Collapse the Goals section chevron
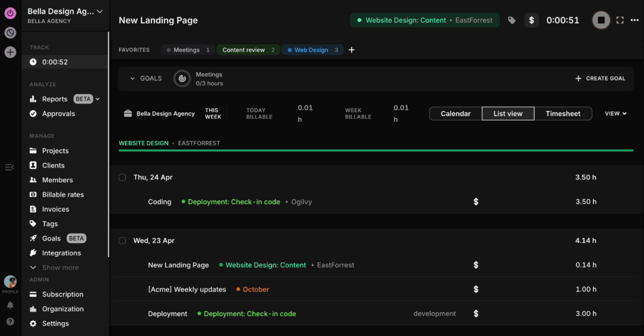The width and height of the screenshot is (644, 336). (x=132, y=79)
